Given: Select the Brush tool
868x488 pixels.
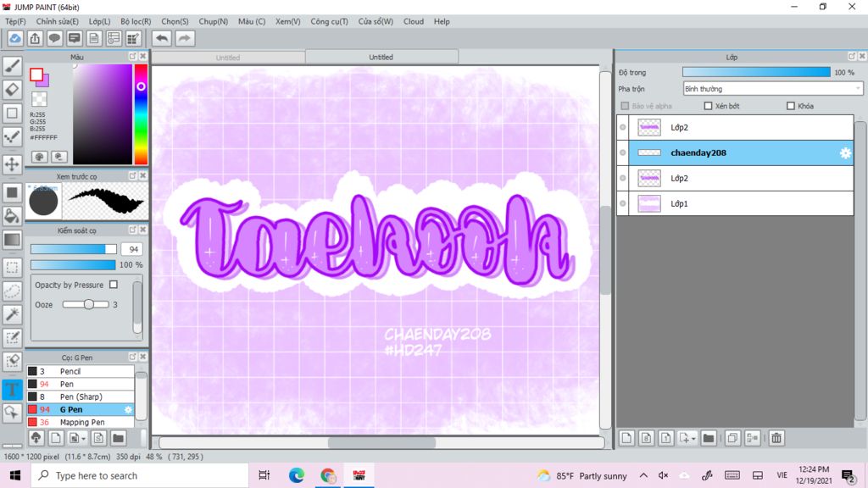Looking at the screenshot, I should (x=12, y=66).
